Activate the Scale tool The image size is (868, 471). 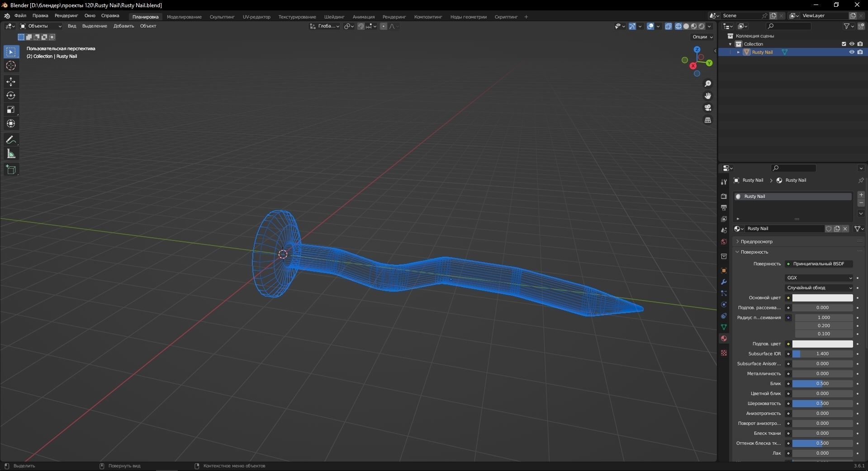point(11,110)
